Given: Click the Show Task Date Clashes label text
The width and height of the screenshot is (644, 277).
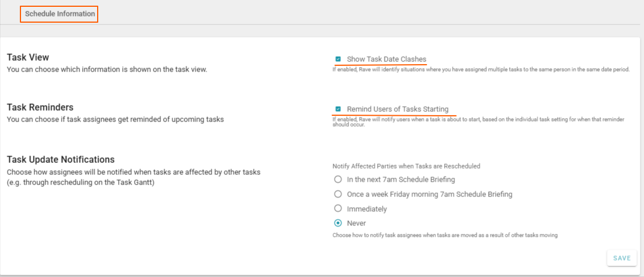Looking at the screenshot, I should pos(387,59).
